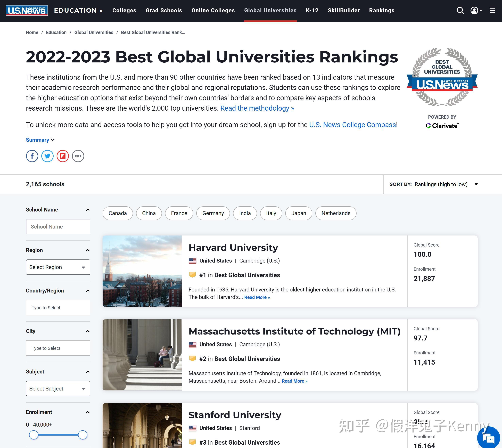
Task: Share via the Flipboard icon
Action: click(x=63, y=156)
